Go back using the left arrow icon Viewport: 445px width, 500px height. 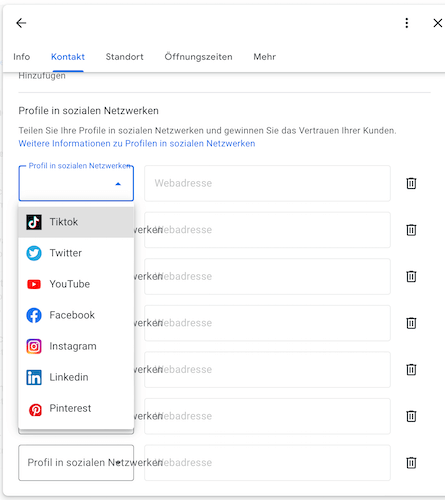click(x=21, y=23)
